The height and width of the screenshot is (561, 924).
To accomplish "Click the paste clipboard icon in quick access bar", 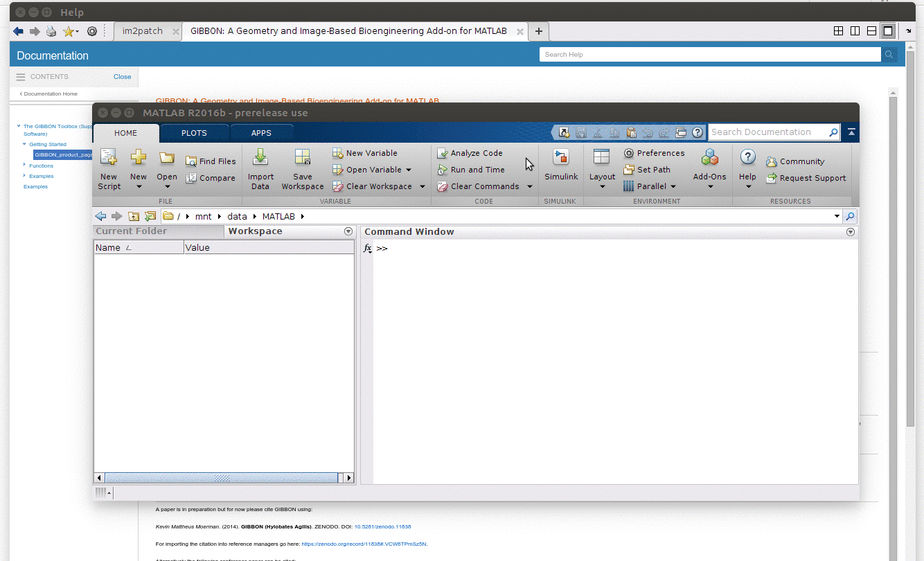I will pyautogui.click(x=630, y=132).
